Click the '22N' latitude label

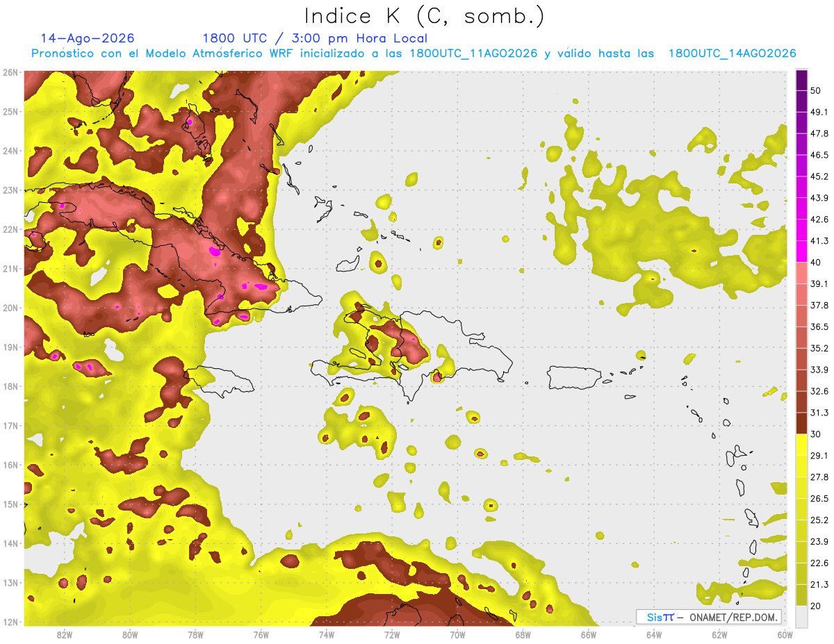tap(10, 229)
